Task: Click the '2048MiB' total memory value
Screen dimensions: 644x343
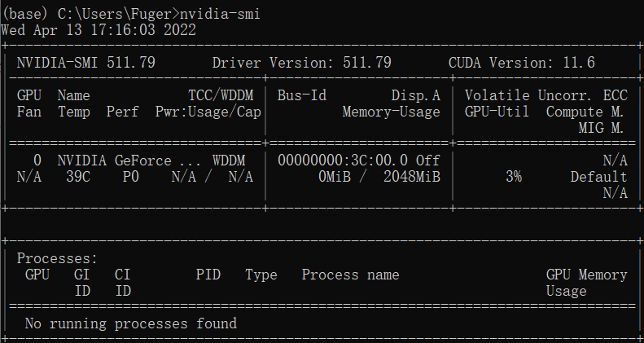Action: (x=412, y=177)
